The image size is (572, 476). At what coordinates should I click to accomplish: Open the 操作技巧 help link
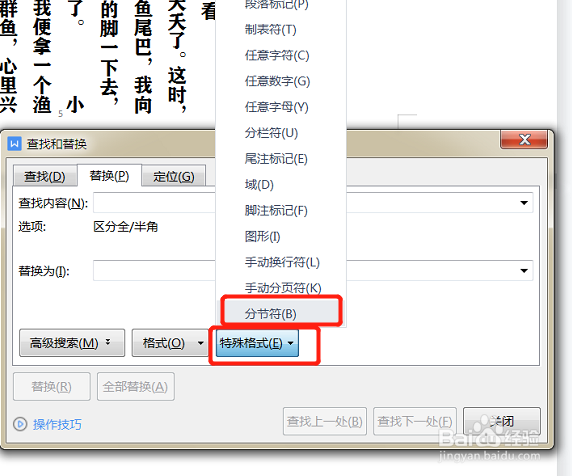point(57,424)
